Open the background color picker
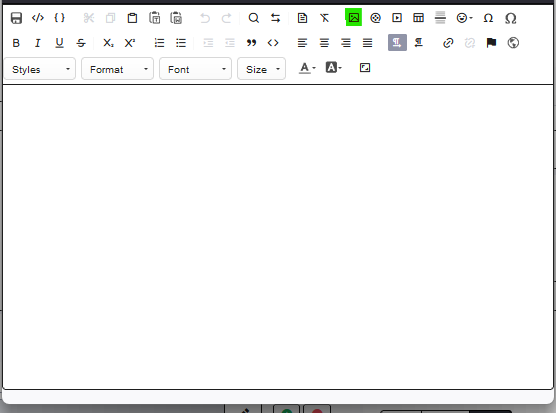The width and height of the screenshot is (556, 413). pyautogui.click(x=334, y=68)
